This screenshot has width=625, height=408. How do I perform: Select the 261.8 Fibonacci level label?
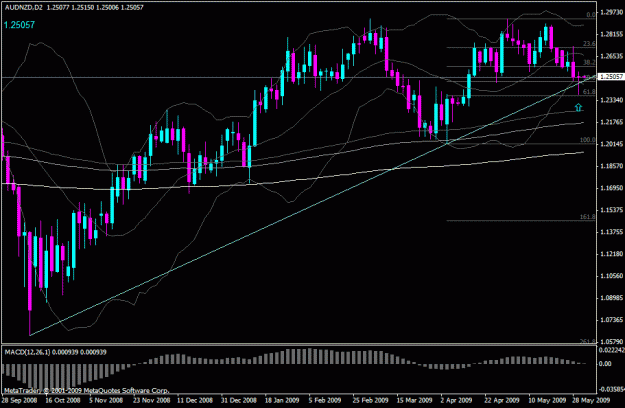588,341
